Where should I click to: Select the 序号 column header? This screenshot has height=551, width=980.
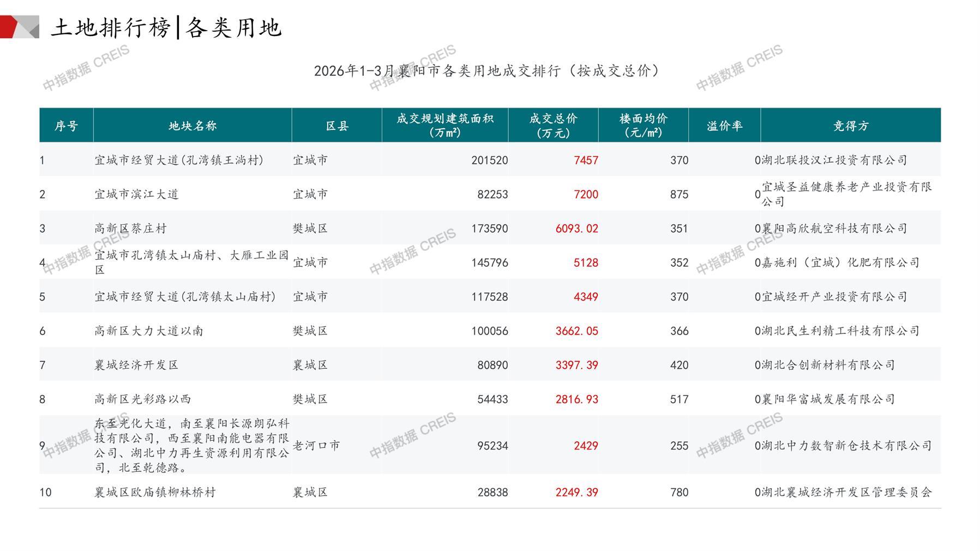[x=66, y=126]
